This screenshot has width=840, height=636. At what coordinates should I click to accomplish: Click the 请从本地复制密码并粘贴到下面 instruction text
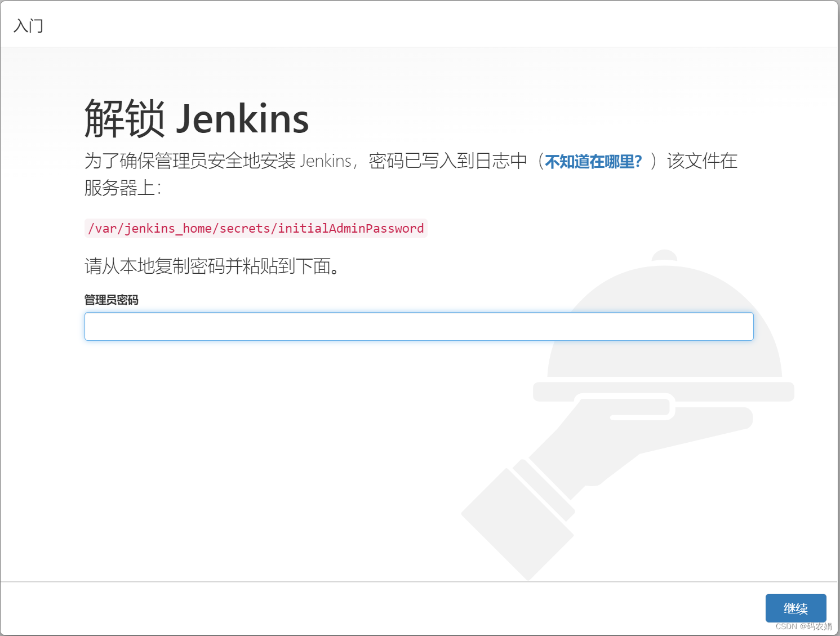coord(212,266)
